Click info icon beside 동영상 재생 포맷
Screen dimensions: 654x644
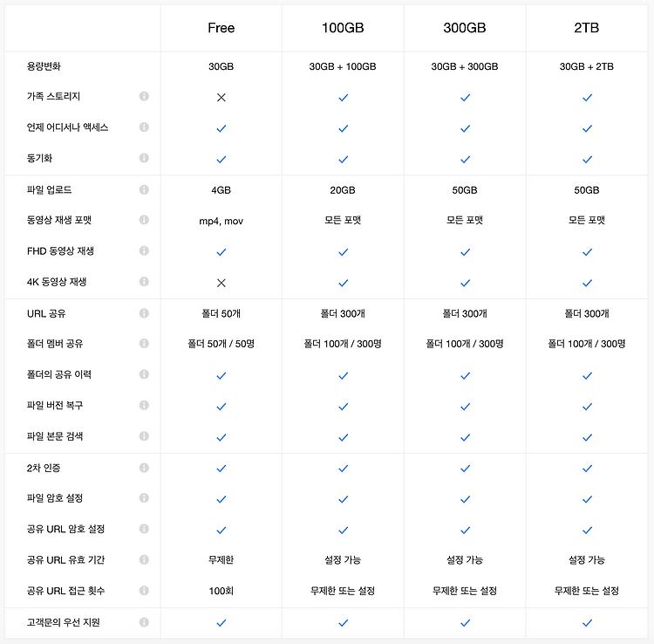tap(144, 220)
